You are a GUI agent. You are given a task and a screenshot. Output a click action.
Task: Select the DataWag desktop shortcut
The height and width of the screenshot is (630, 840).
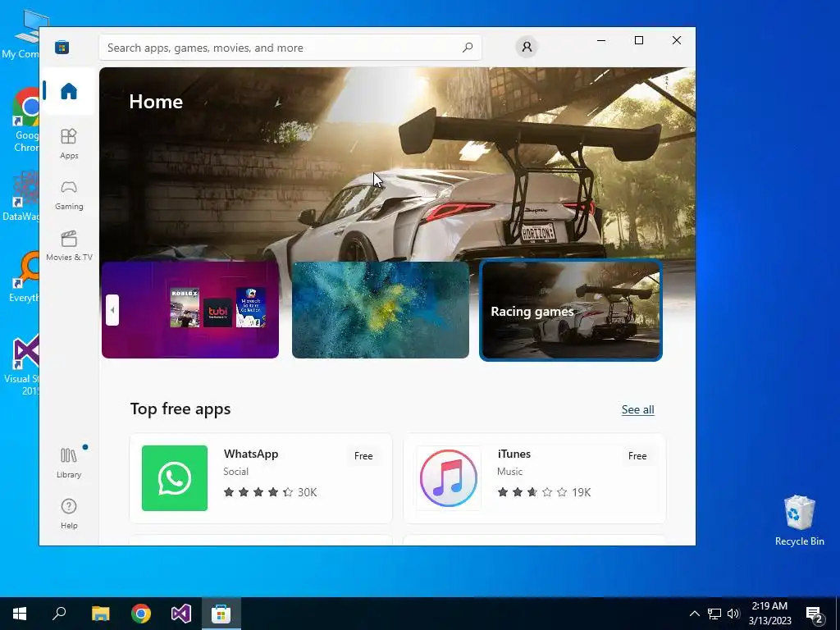pos(21,195)
